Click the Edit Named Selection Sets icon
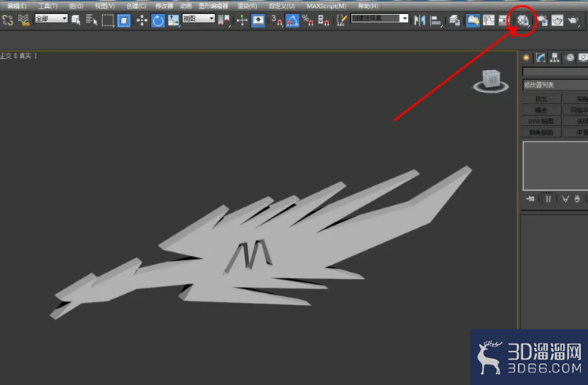This screenshot has height=385, width=588. click(341, 20)
